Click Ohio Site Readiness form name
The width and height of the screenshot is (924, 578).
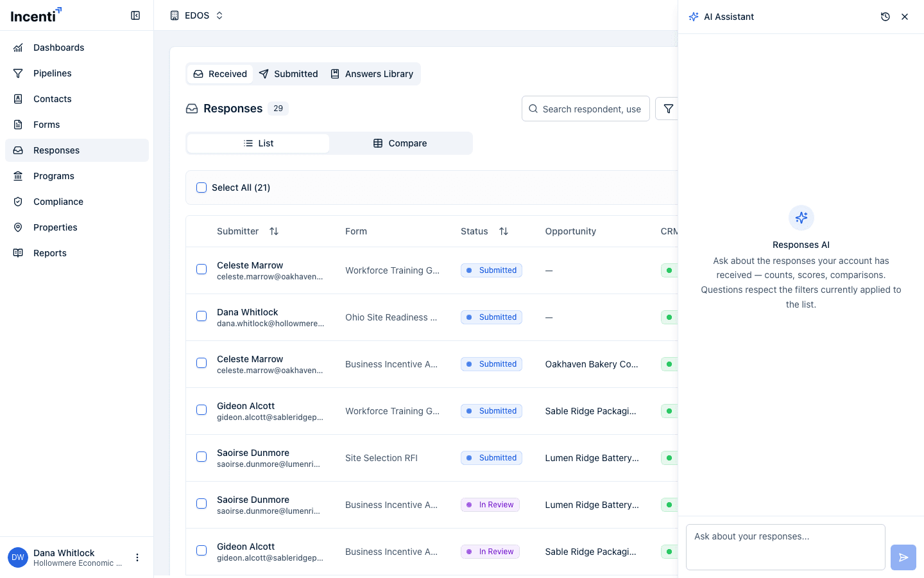pyautogui.click(x=391, y=317)
